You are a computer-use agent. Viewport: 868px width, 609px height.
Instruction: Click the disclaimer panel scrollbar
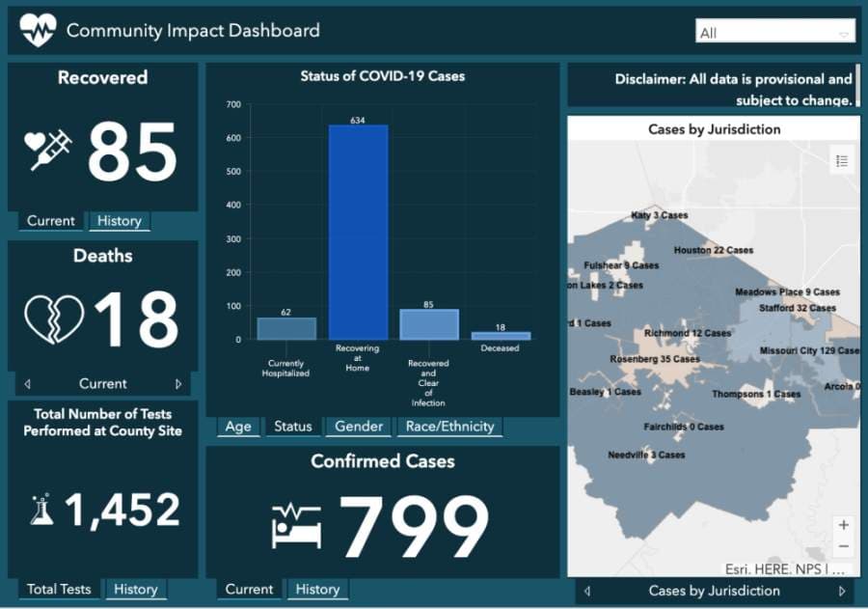tap(857, 85)
